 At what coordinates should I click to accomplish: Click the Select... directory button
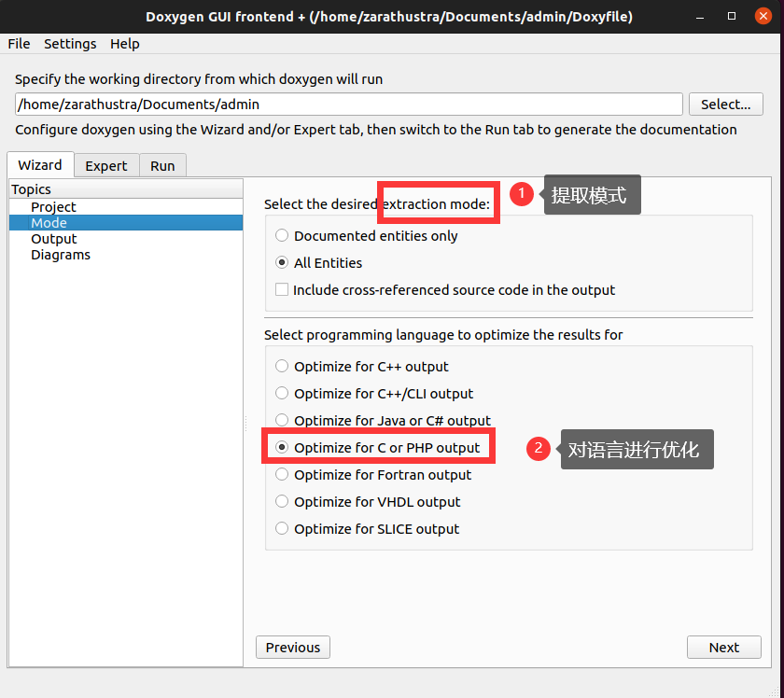(x=725, y=104)
